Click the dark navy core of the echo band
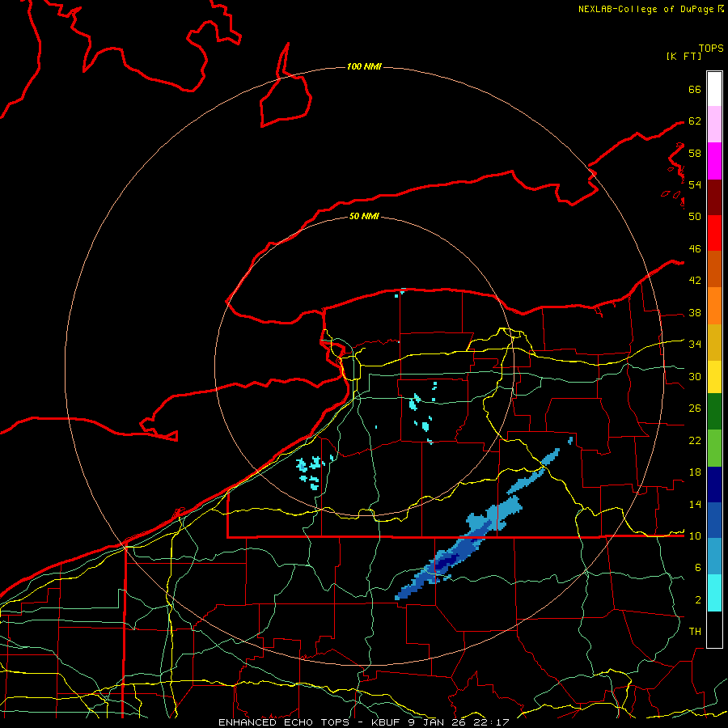 click(447, 561)
